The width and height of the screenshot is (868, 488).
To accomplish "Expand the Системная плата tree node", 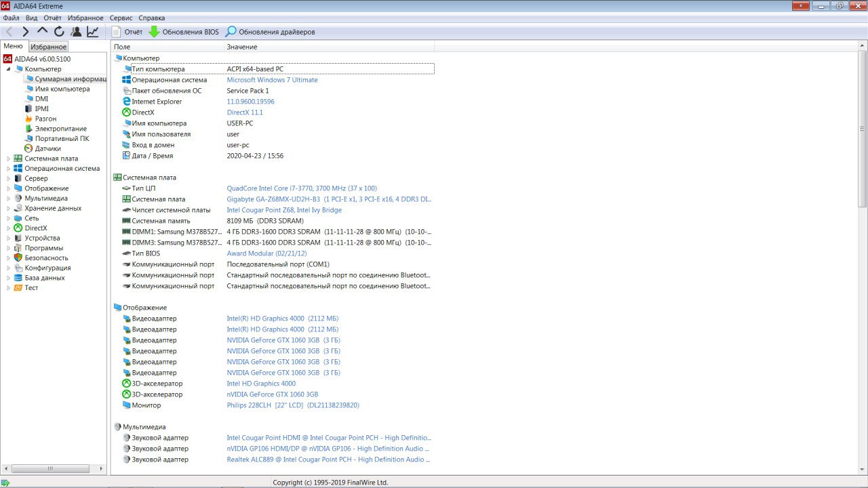I will pyautogui.click(x=8, y=159).
